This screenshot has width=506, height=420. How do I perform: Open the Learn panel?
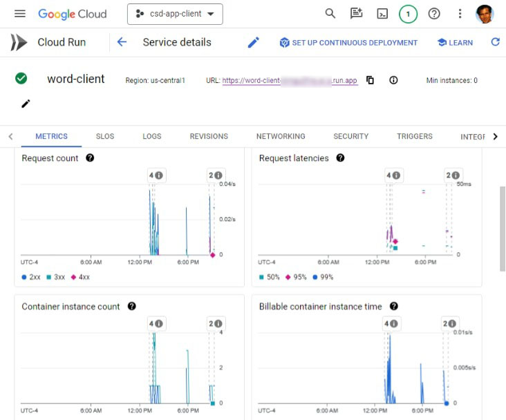pyautogui.click(x=455, y=43)
